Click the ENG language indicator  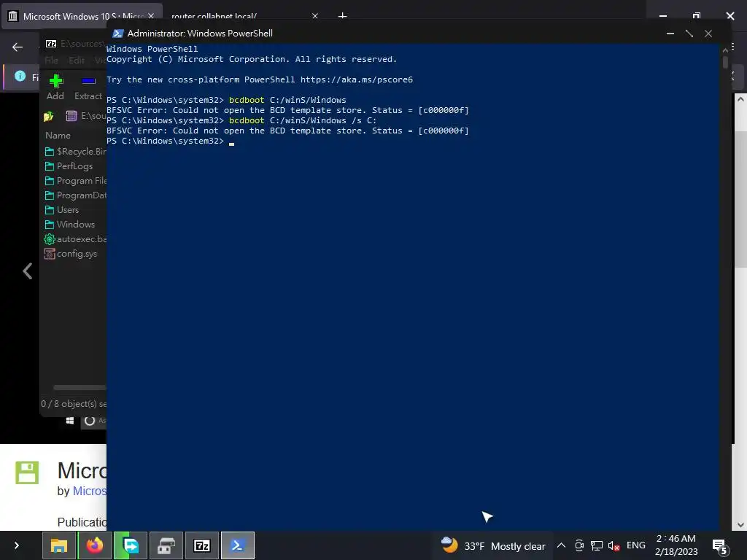point(635,545)
